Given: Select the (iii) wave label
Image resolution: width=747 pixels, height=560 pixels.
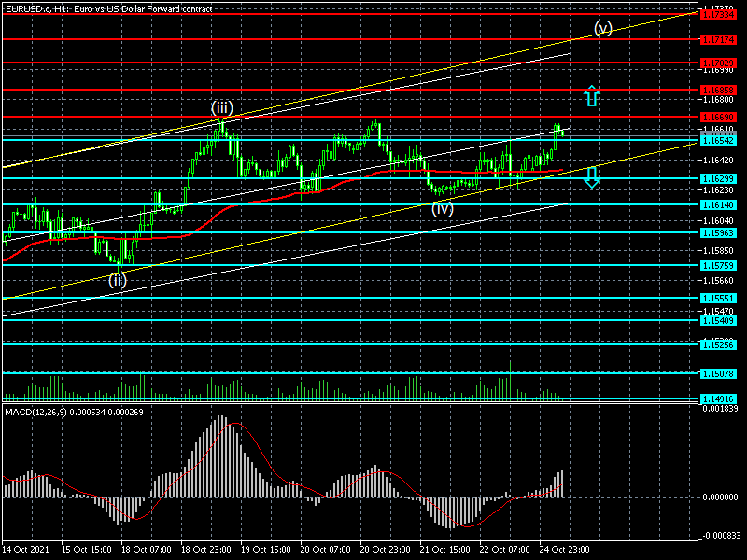Looking at the screenshot, I should point(221,107).
